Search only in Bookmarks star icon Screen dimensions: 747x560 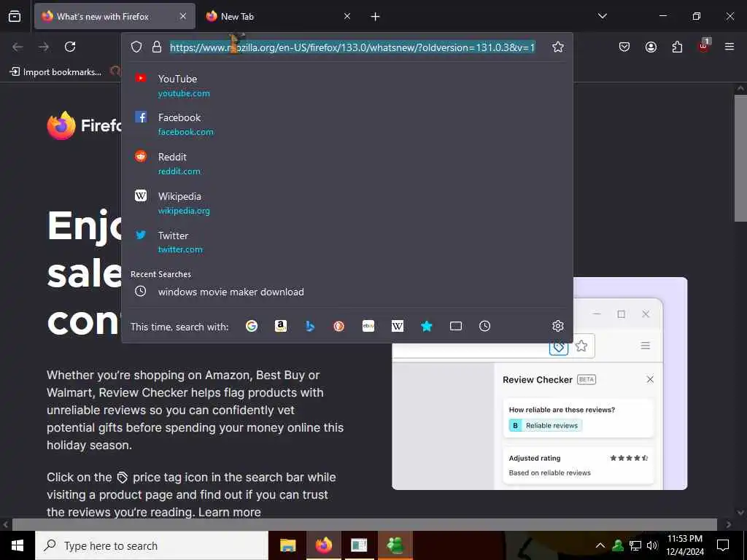426,326
